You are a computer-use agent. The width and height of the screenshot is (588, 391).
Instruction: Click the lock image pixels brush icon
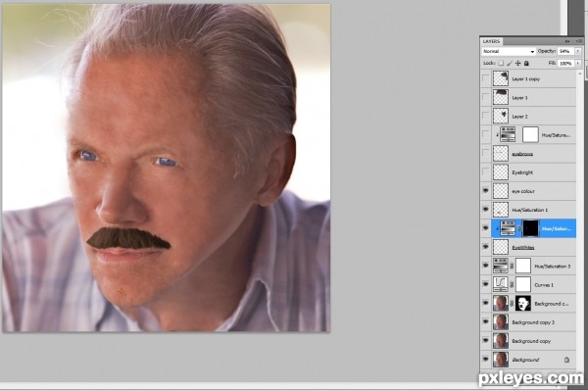pyautogui.click(x=510, y=63)
